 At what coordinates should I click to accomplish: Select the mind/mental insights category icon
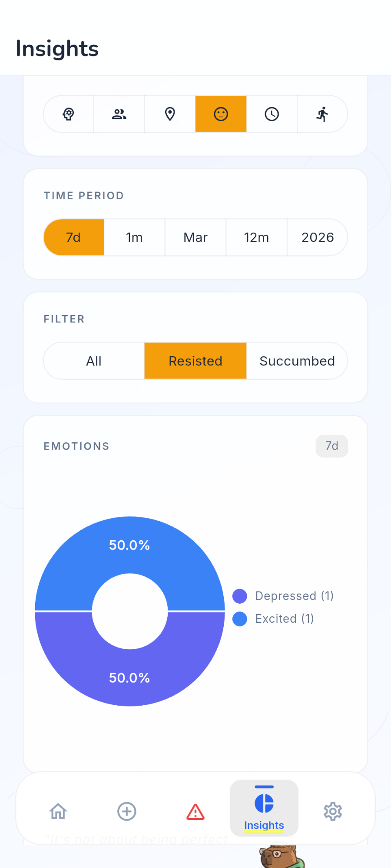click(68, 114)
